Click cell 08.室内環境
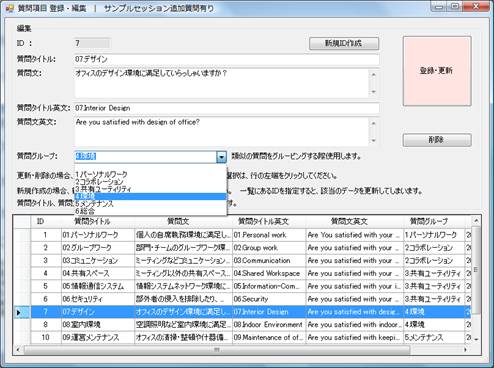The image size is (494, 368). (98, 325)
